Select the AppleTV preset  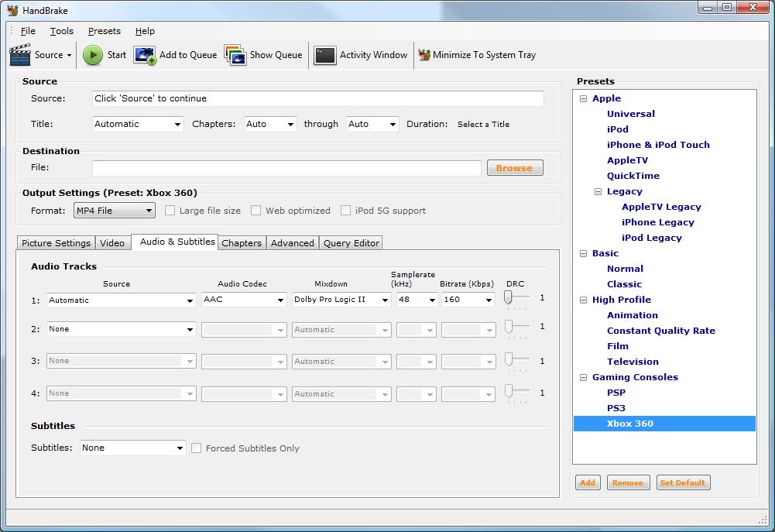[x=627, y=160]
